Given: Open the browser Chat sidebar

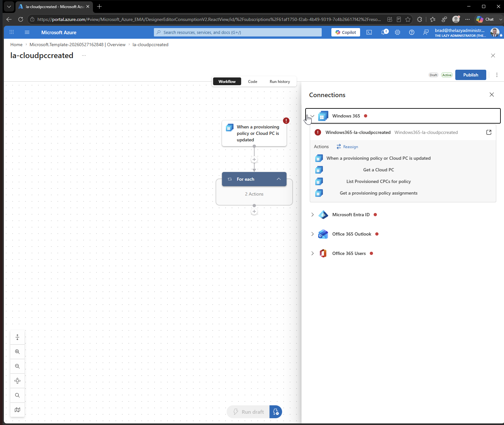Looking at the screenshot, I should (485, 19).
